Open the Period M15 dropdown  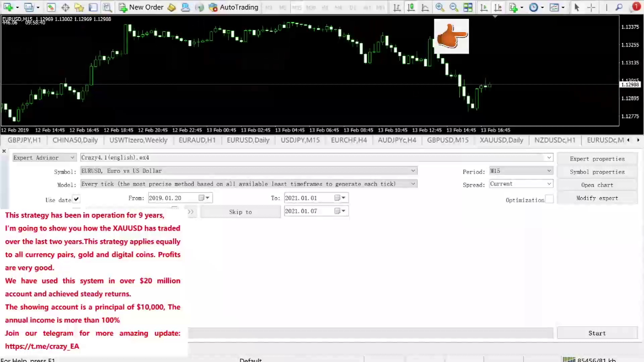pos(549,171)
